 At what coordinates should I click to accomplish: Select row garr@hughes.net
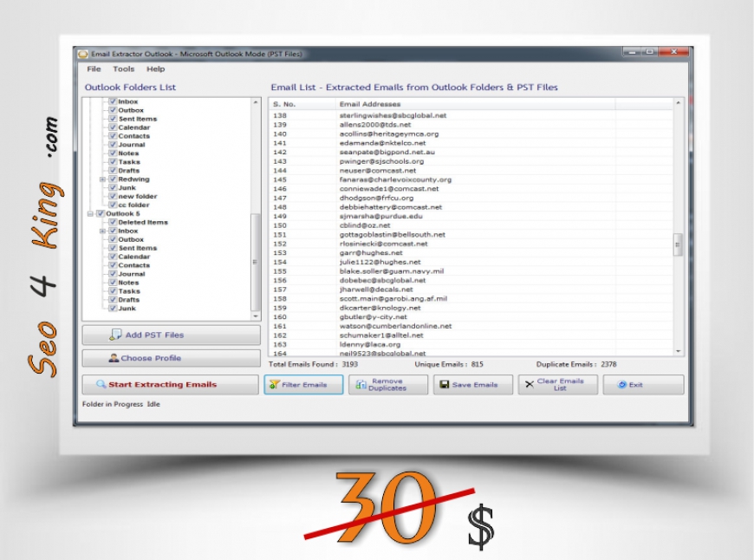(x=471, y=252)
